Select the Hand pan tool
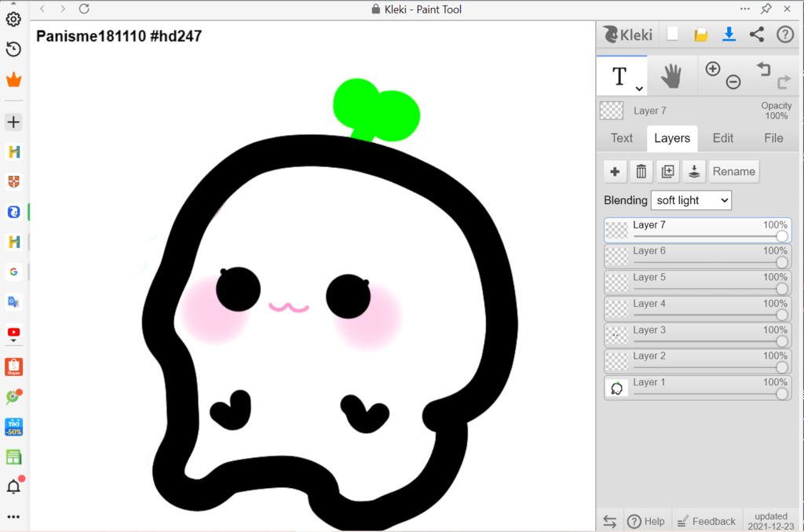 [671, 76]
